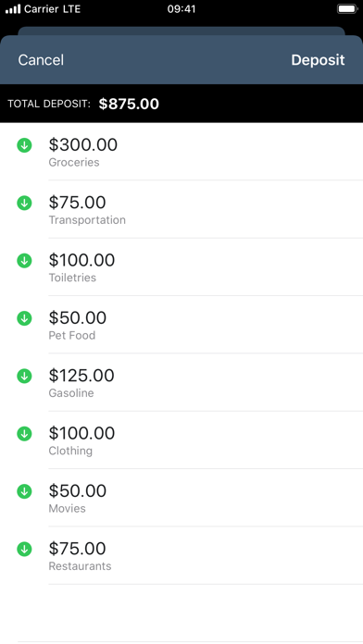363x644 pixels.
Task: Tap the green arrow icon beside Transportation
Action: pyautogui.click(x=24, y=203)
